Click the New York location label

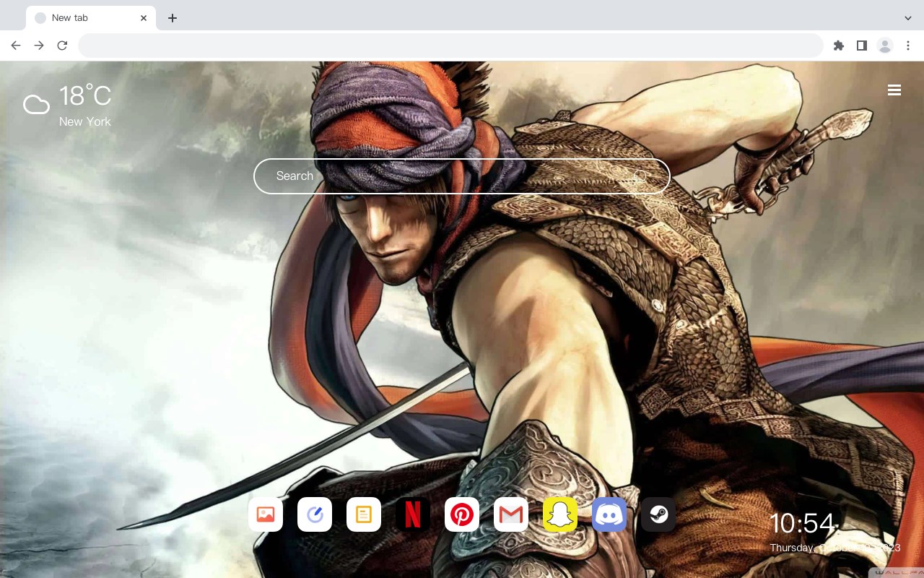(85, 121)
